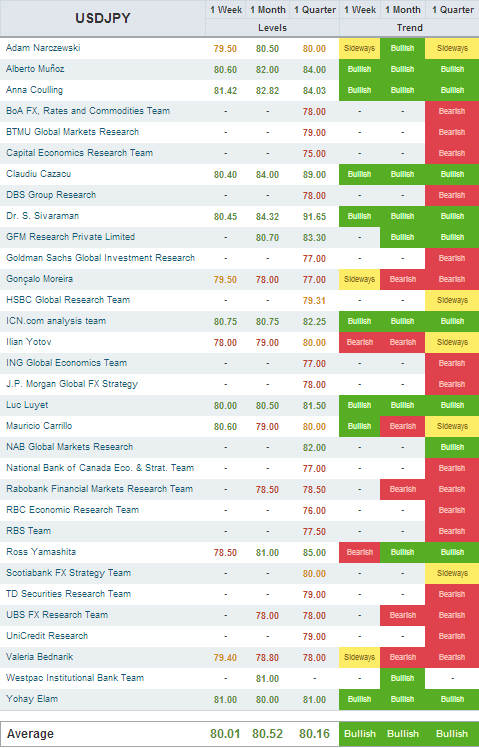
Task: Select UBS FX Research Team 1 Month 78.00
Action: [x=267, y=615]
